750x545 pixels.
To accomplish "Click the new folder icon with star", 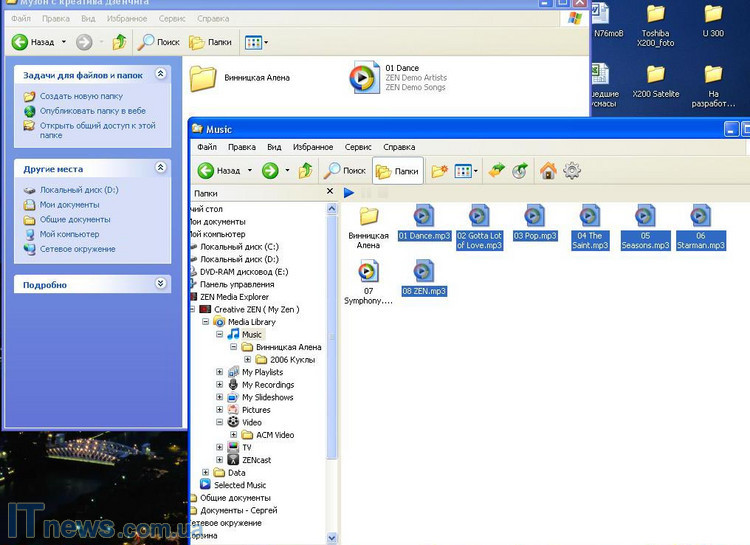I will (438, 171).
